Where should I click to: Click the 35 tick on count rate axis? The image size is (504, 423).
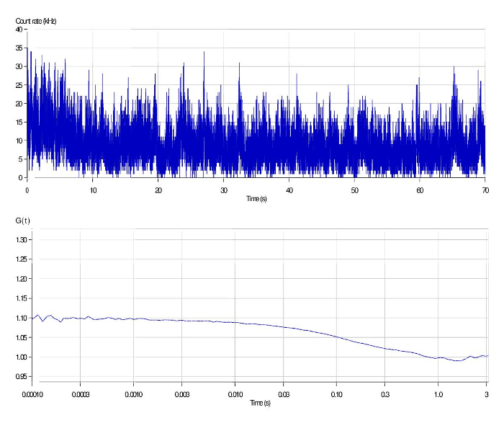(19, 48)
